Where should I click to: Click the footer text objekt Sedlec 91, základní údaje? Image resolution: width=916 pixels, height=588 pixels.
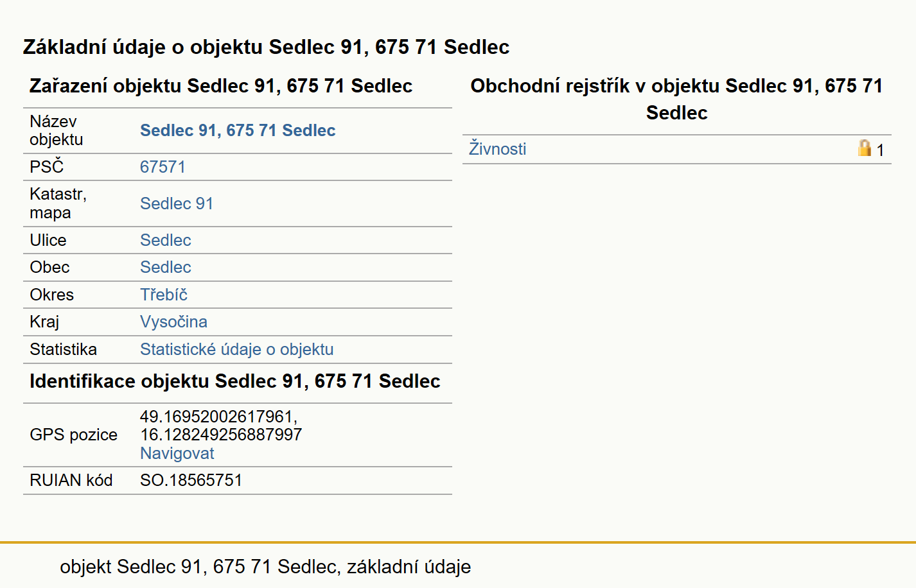click(265, 567)
